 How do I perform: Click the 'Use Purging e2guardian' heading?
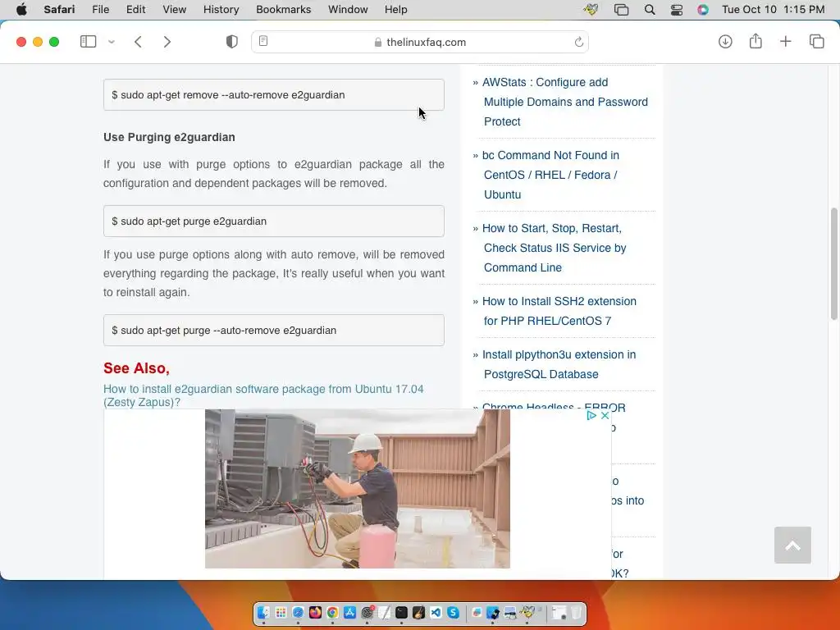pyautogui.click(x=169, y=137)
